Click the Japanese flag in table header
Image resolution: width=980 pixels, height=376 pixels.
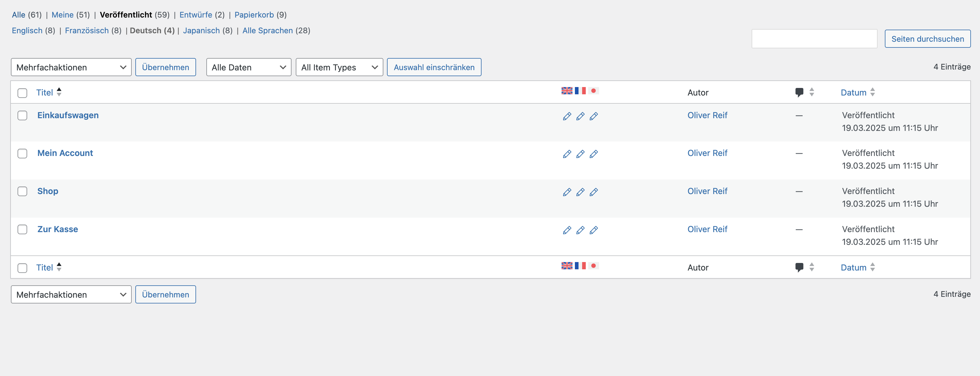(594, 91)
